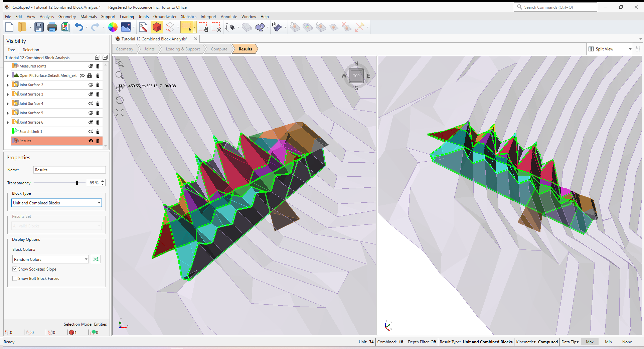644x349 pixels.
Task: Click the shuffle random colors icon
Action: pos(96,259)
